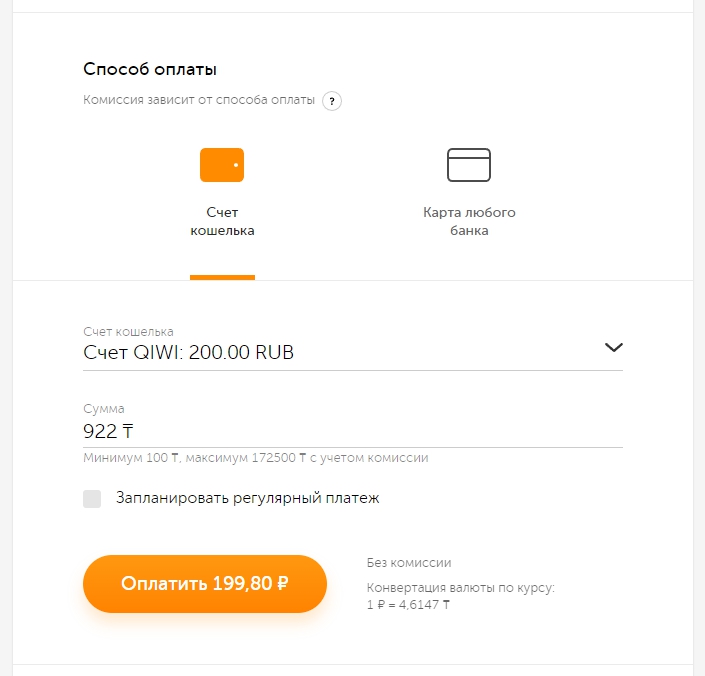Select the orange wallet icon
The image size is (705, 676).
coord(222,165)
